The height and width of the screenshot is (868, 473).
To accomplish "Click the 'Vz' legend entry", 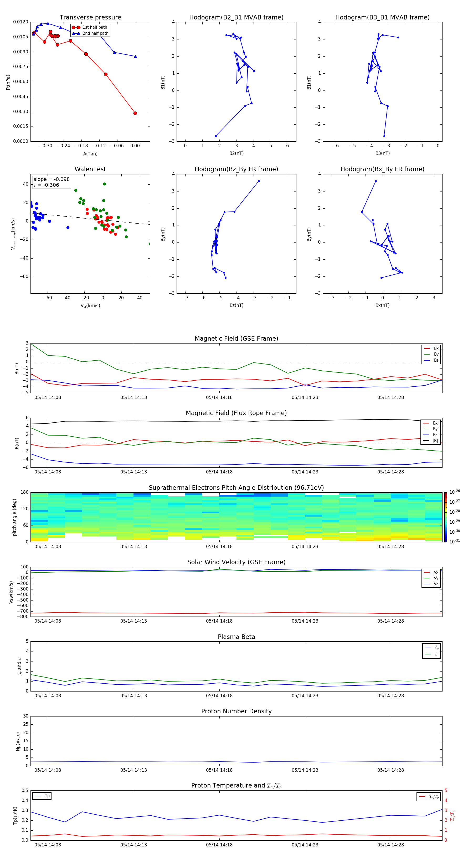I will point(431,584).
